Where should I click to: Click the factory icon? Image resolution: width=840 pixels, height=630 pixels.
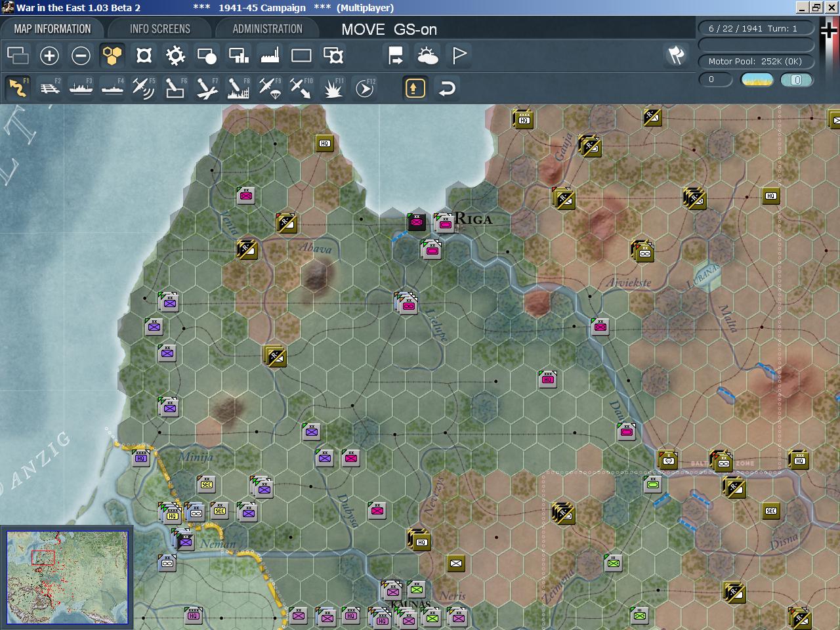(270, 56)
